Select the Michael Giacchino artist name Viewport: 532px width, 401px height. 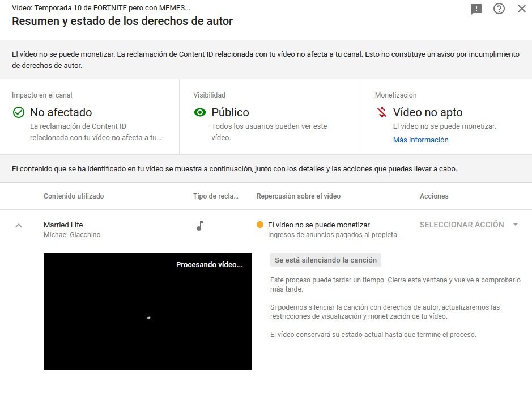click(x=72, y=235)
